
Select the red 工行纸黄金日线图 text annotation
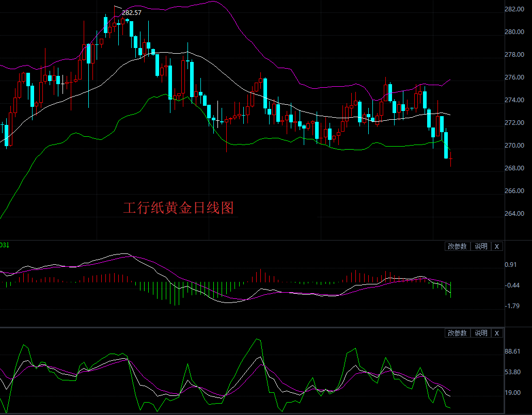(178, 208)
